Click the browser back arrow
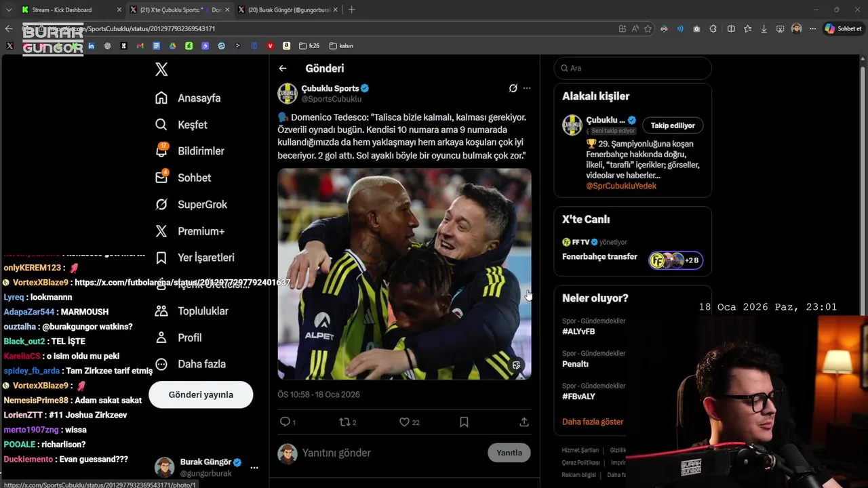 pyautogui.click(x=8, y=28)
